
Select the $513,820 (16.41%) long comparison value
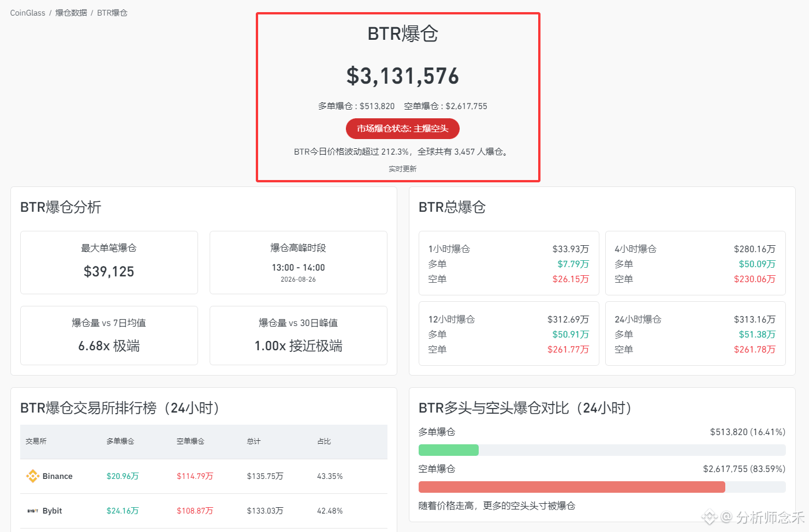tap(748, 432)
